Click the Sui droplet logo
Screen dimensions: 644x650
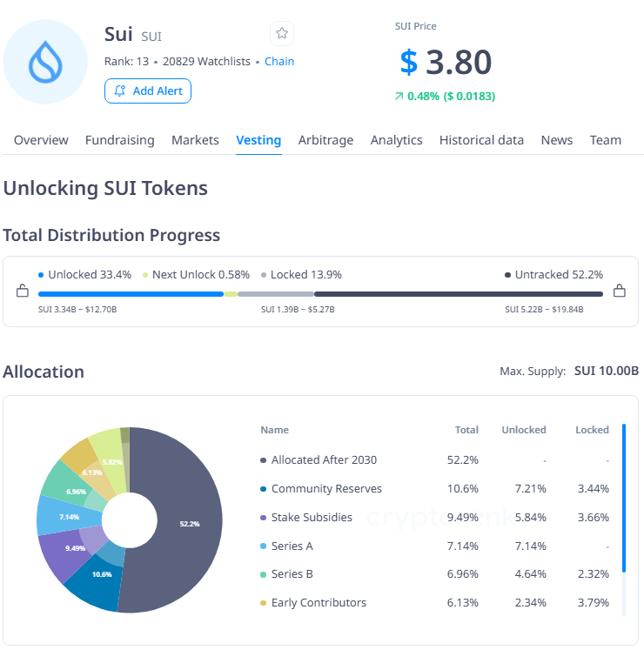click(x=45, y=62)
